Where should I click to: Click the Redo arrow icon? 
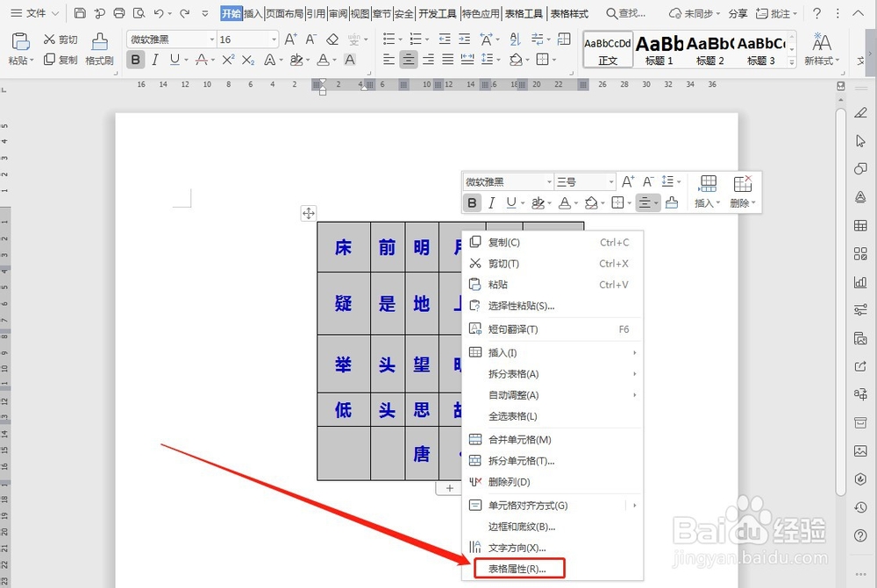click(184, 13)
